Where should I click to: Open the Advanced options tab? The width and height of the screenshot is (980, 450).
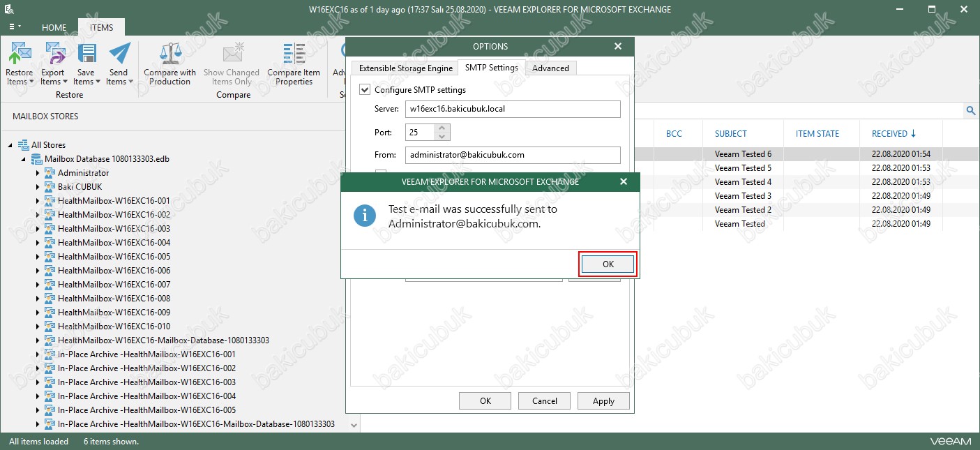(x=550, y=68)
